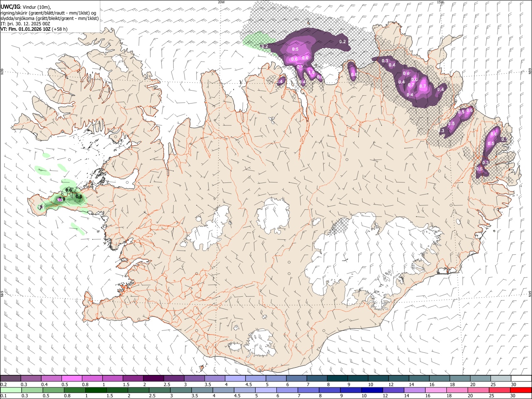Click the pure red 30 rain-legend swatch
This screenshot has height=399, width=532.
coord(521,390)
